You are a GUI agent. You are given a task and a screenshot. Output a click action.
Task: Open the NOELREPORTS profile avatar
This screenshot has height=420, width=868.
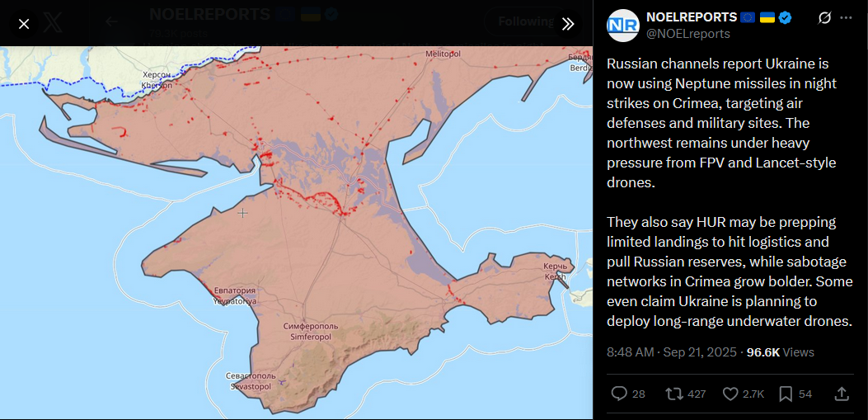623,26
